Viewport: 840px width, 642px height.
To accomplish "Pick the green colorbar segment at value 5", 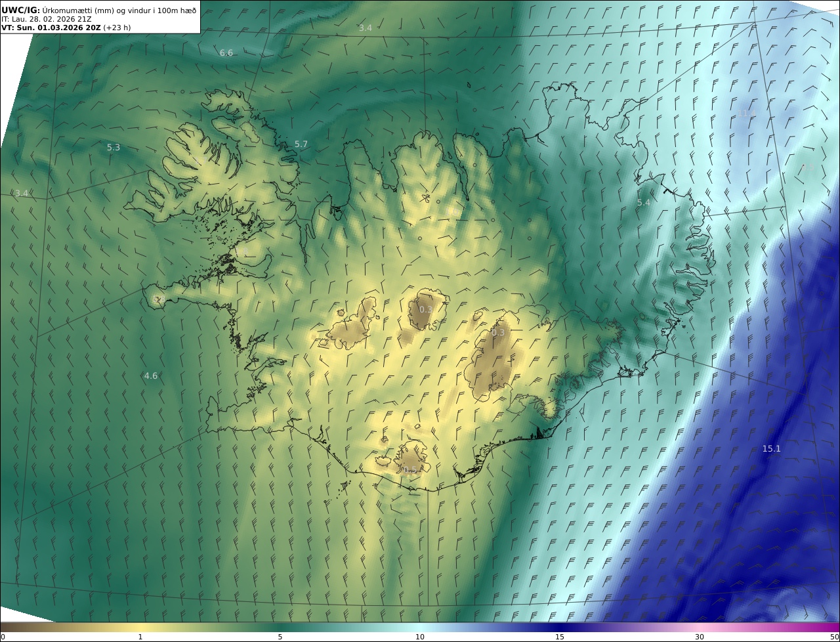I will pos(280,627).
